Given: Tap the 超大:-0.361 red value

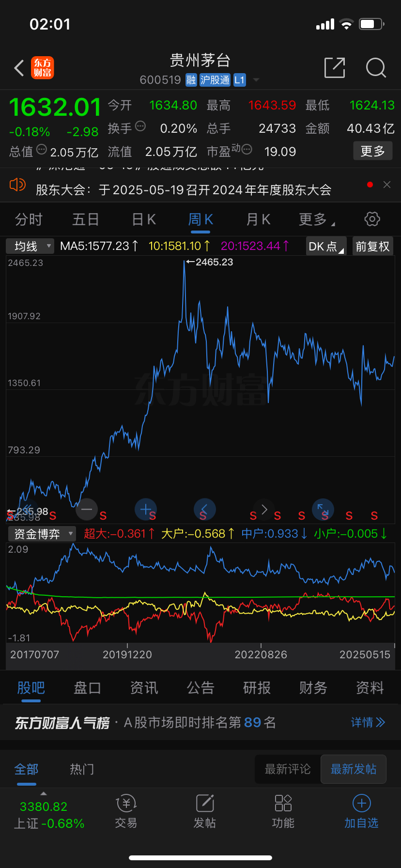Looking at the screenshot, I should (119, 534).
